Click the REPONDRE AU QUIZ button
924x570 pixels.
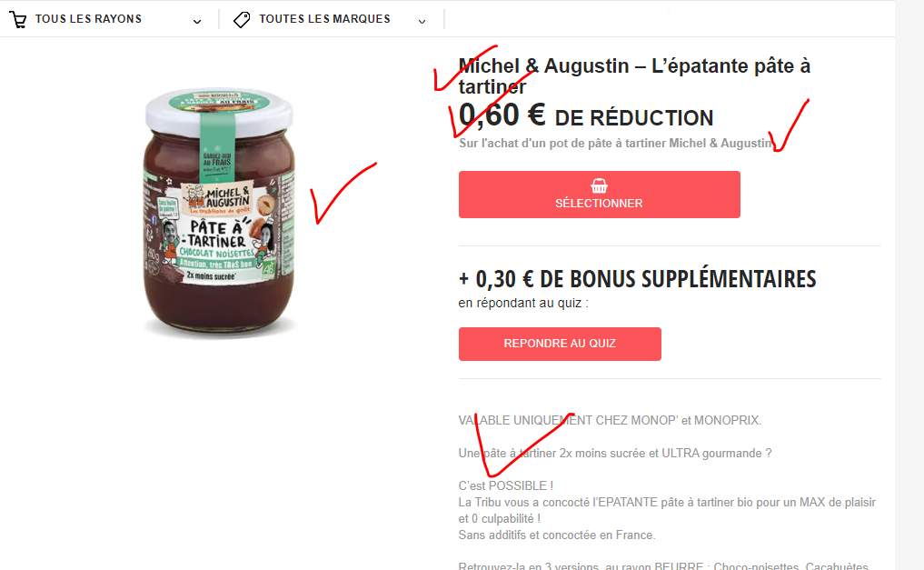point(560,344)
